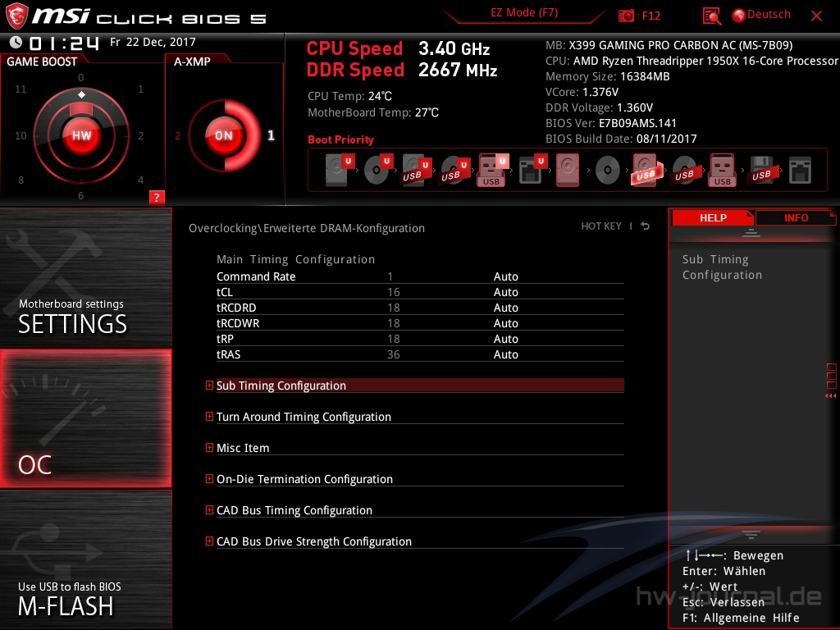Set the tRCDWR Auto field
840x630 pixels.
point(505,323)
